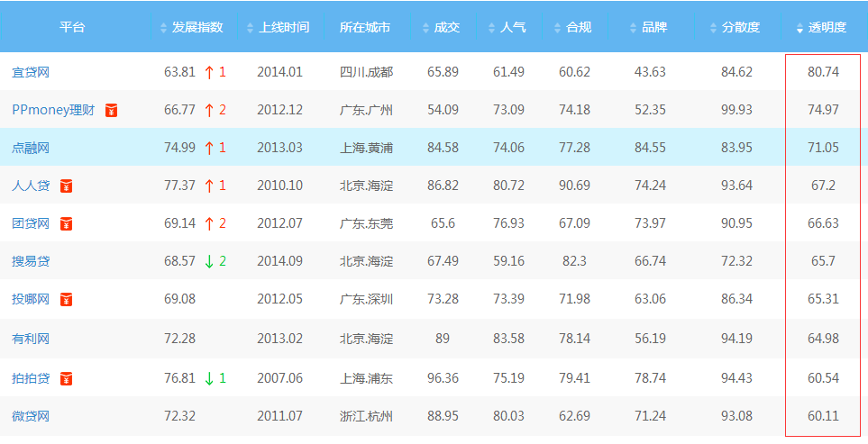Open the 点融网 platform link

click(x=31, y=148)
